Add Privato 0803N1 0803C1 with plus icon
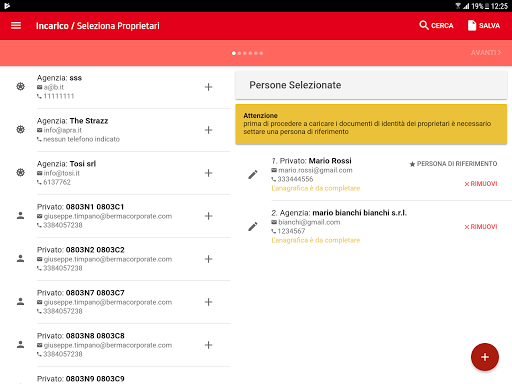The image size is (512, 384). [x=209, y=216]
